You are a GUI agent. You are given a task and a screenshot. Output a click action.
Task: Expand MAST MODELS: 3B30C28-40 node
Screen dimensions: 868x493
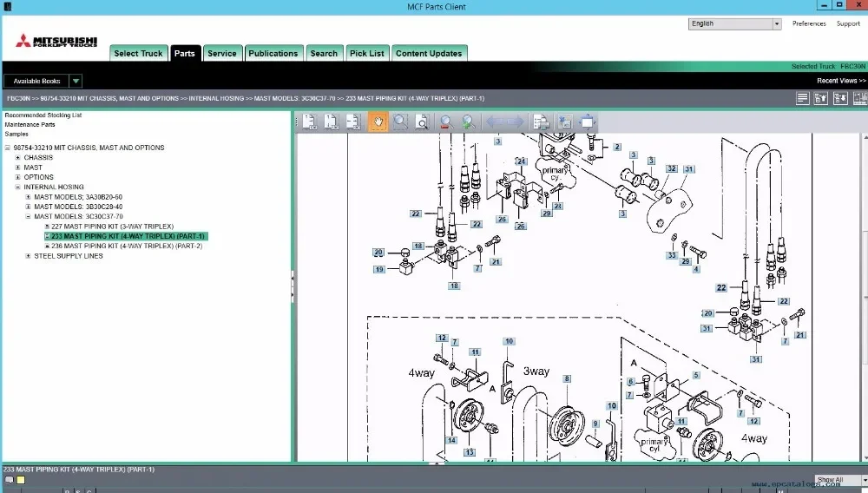pyautogui.click(x=29, y=207)
